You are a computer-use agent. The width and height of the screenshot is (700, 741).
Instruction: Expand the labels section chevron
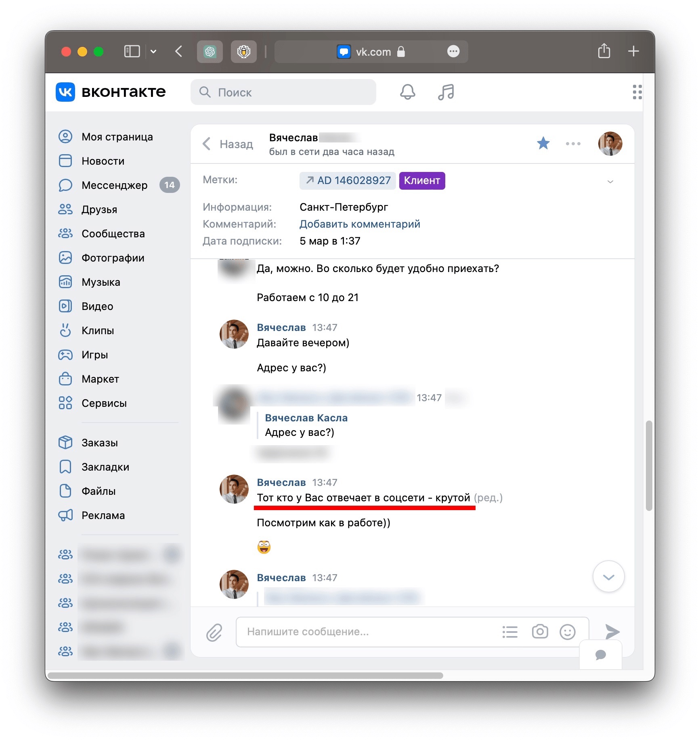pos(610,181)
